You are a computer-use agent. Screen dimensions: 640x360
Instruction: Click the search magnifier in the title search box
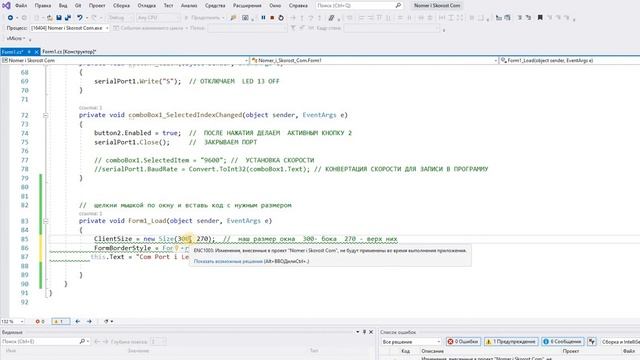(x=398, y=5)
